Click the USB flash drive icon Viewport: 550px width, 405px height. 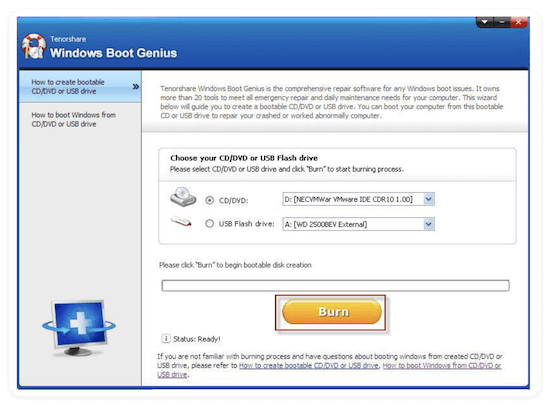click(x=181, y=222)
